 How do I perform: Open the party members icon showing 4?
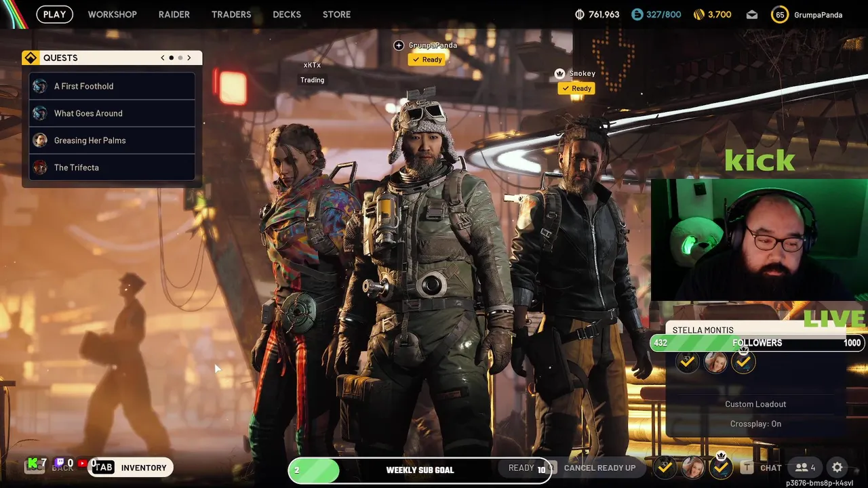tap(805, 468)
